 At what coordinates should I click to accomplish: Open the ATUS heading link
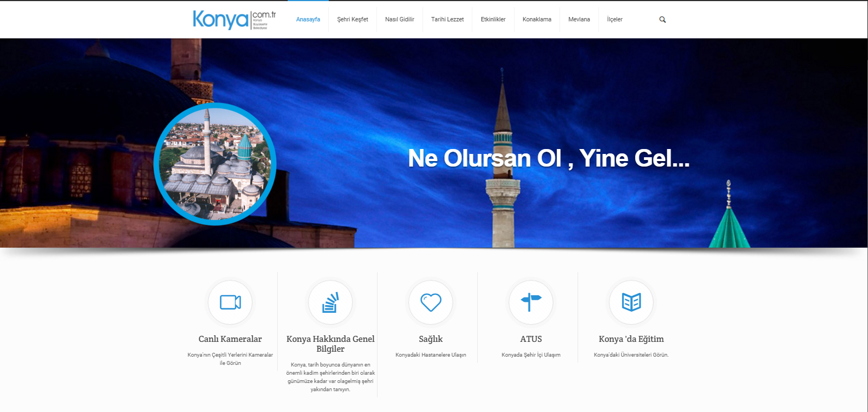point(531,339)
